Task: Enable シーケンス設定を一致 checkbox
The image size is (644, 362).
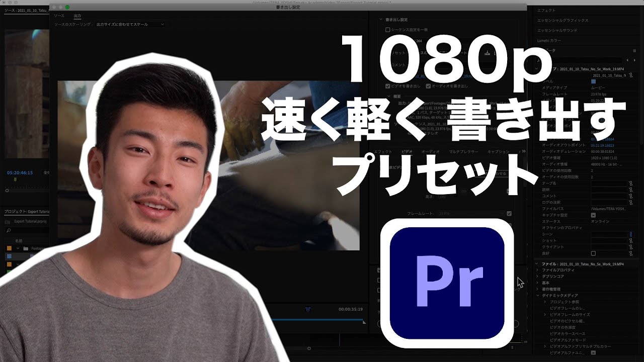Action: point(387,30)
